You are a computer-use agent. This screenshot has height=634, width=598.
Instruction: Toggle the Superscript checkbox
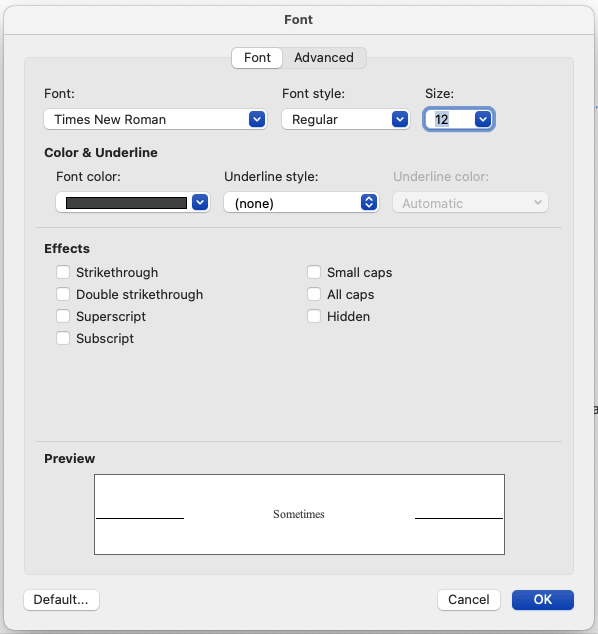pos(63,316)
